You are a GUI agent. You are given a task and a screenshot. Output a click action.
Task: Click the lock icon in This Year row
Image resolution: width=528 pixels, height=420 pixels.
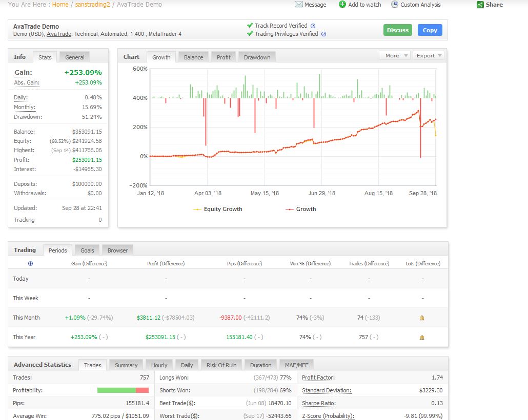click(422, 338)
